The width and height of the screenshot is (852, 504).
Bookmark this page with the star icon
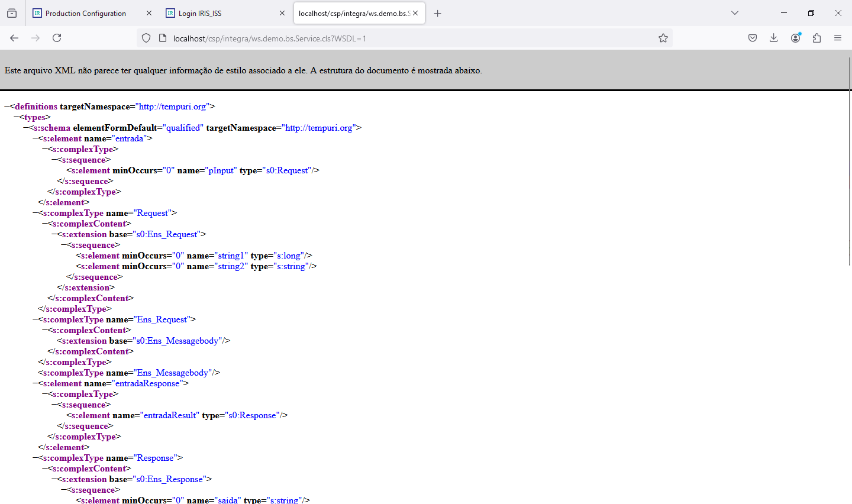pyautogui.click(x=663, y=38)
